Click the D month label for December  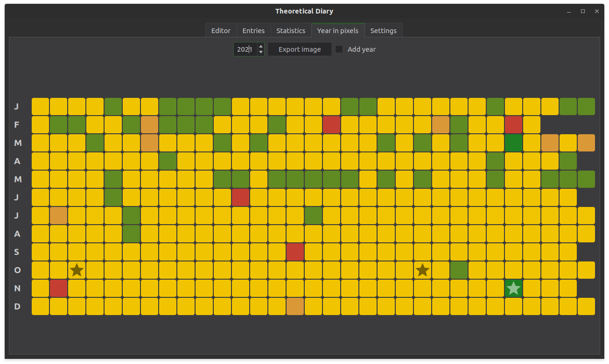17,306
